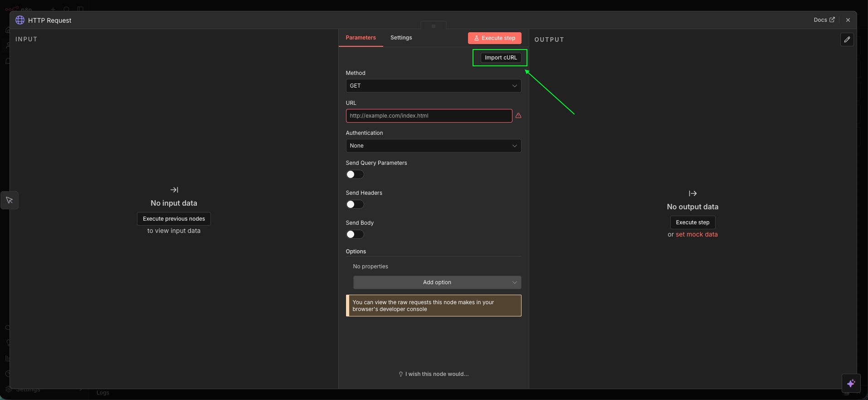Select the Parameters tab
The image size is (868, 400).
(x=361, y=38)
